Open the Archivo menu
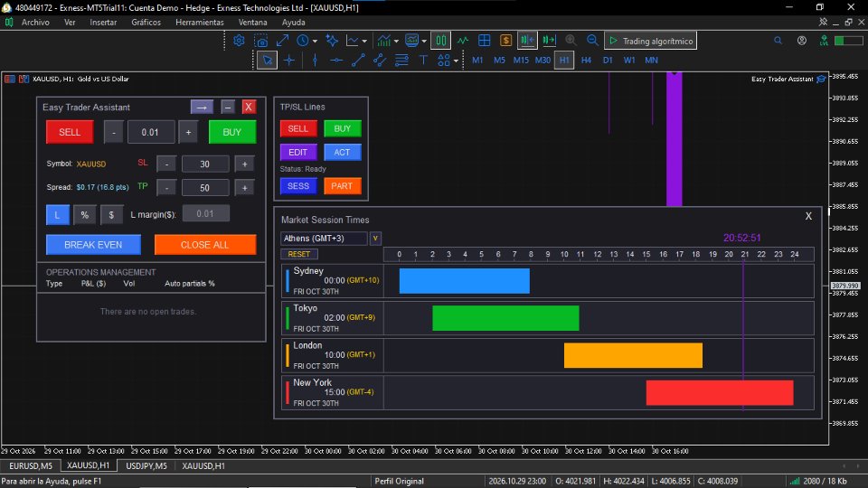Viewport: 868px width, 488px height. tap(35, 22)
